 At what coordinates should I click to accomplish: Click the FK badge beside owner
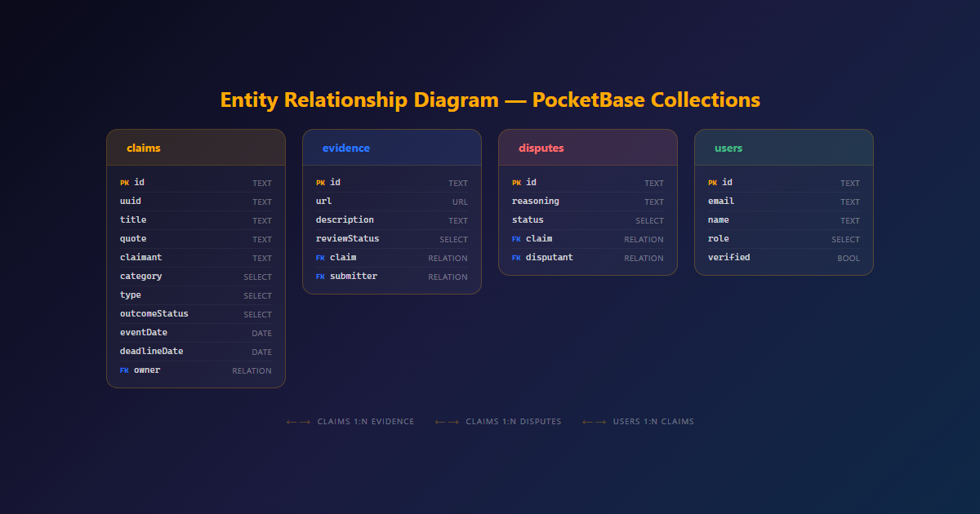click(124, 371)
